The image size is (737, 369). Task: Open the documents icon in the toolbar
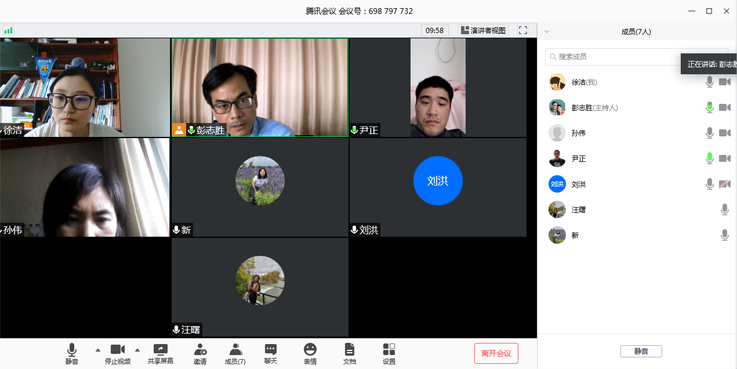click(x=349, y=353)
